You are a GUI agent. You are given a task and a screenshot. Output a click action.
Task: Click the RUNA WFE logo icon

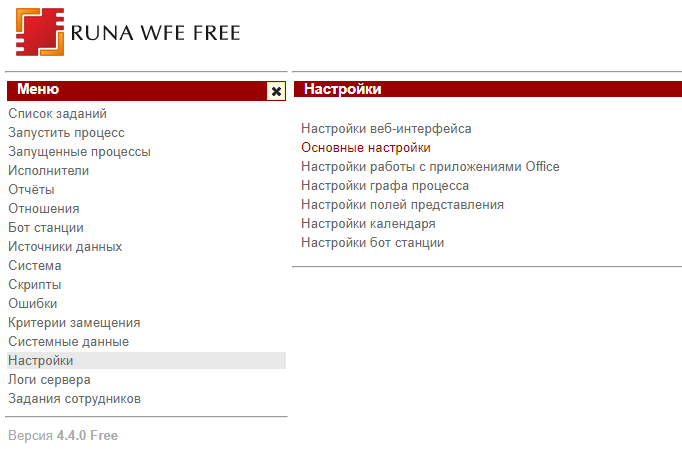tap(40, 32)
